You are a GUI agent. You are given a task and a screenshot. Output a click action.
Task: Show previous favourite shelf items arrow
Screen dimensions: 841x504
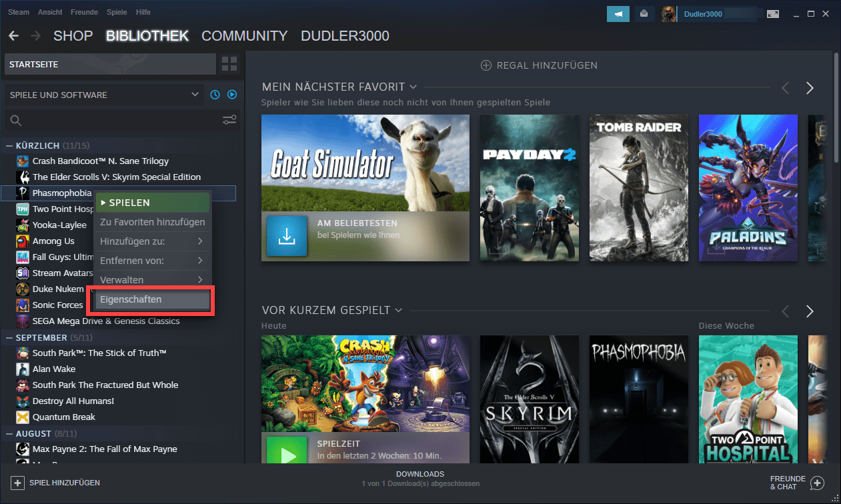coord(785,88)
